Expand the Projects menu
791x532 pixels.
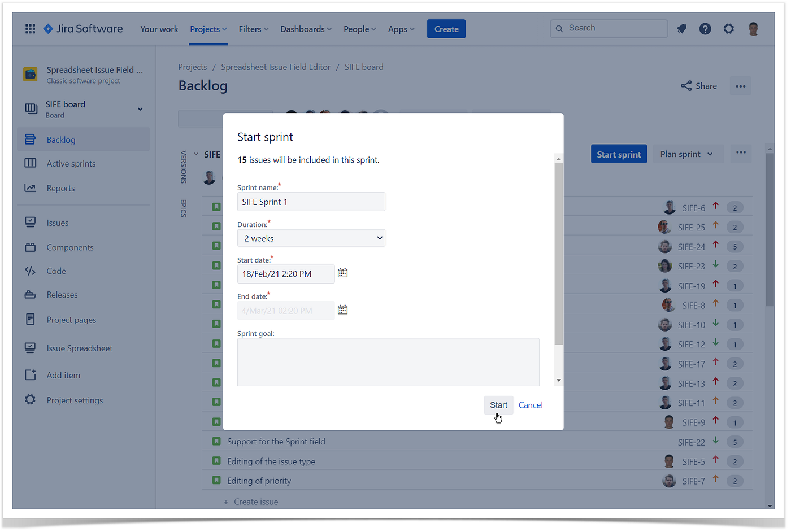pos(208,29)
